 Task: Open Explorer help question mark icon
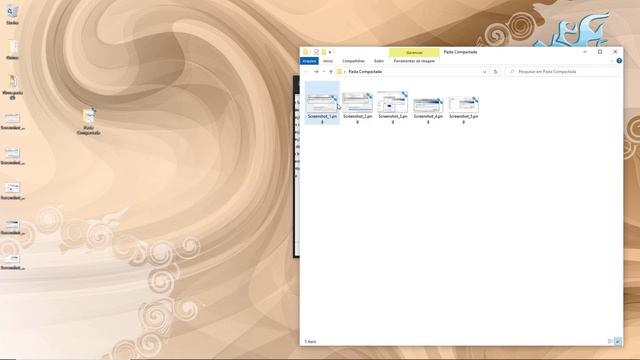(x=619, y=61)
